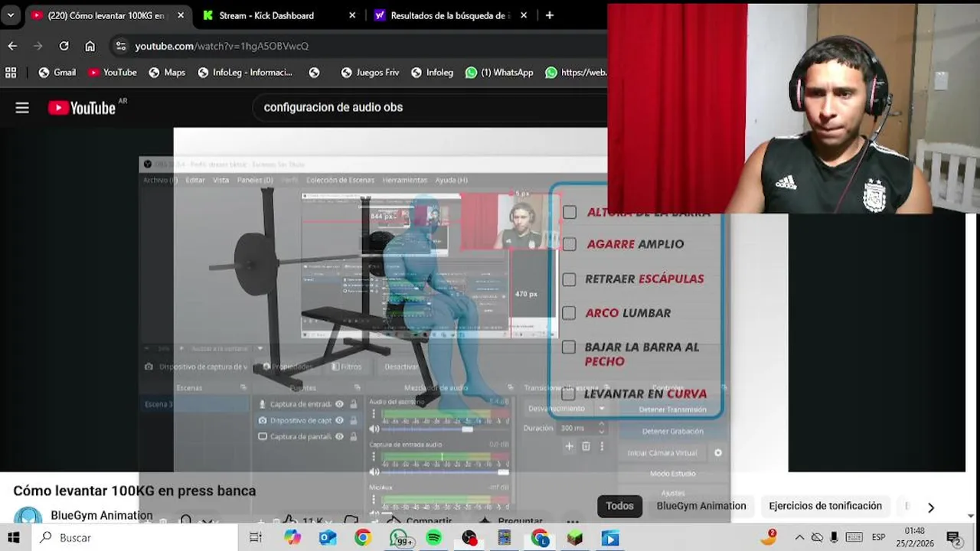Image resolution: width=980 pixels, height=551 pixels.
Task: Open Colección de Escenas menu in OBS
Action: [340, 180]
